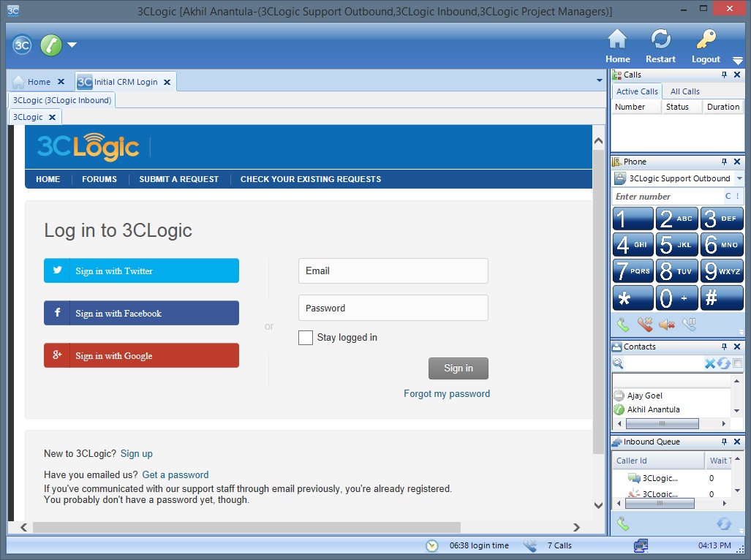
Task: Click Sign in with Twitter button
Action: coord(141,270)
